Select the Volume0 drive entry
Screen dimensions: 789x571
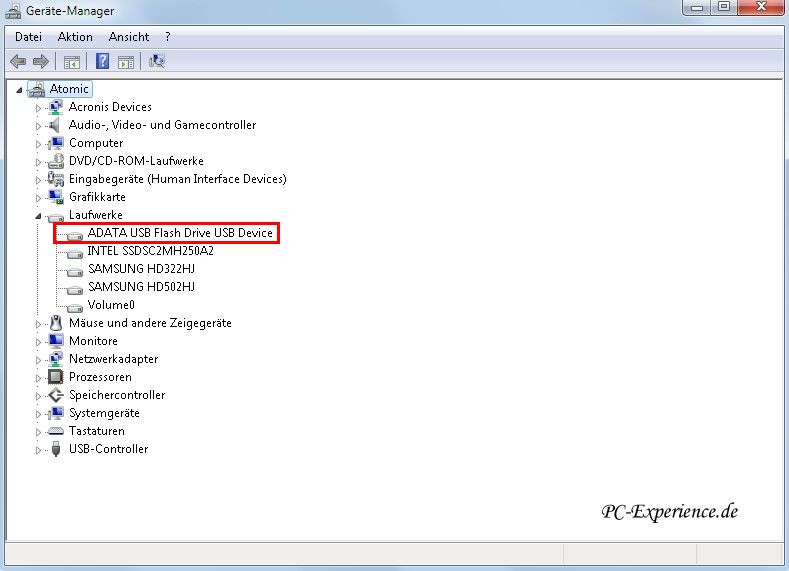(110, 305)
